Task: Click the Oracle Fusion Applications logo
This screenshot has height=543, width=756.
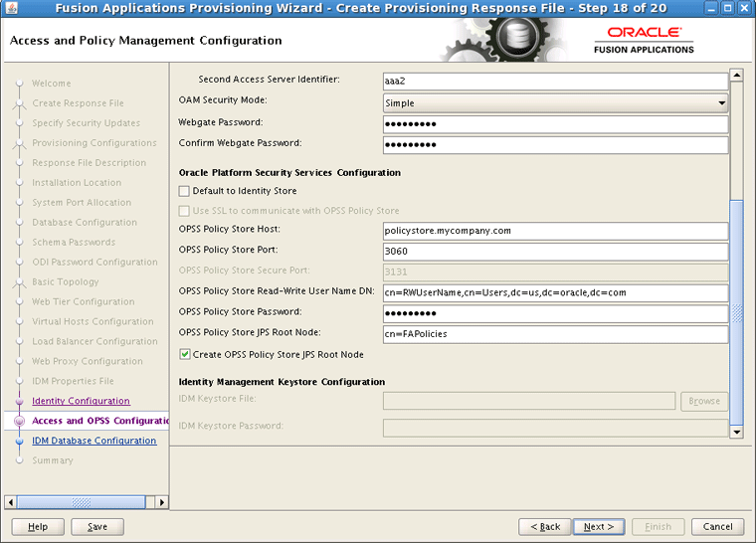Action: [x=644, y=40]
